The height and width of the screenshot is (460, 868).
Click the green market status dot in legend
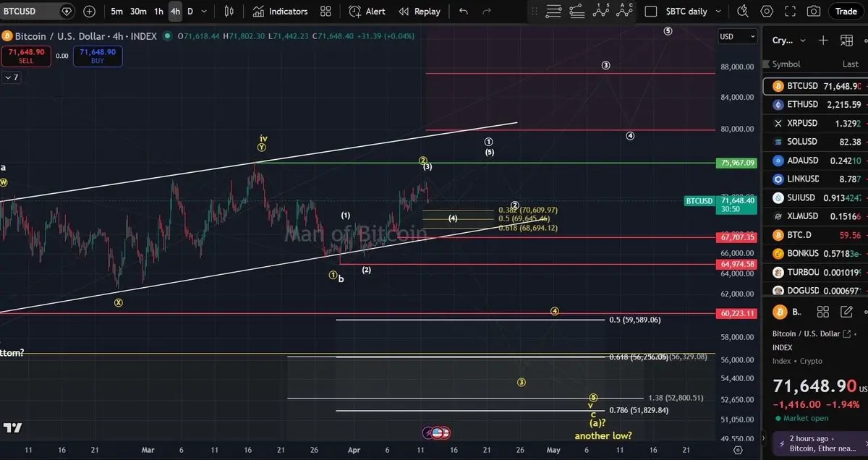point(168,36)
